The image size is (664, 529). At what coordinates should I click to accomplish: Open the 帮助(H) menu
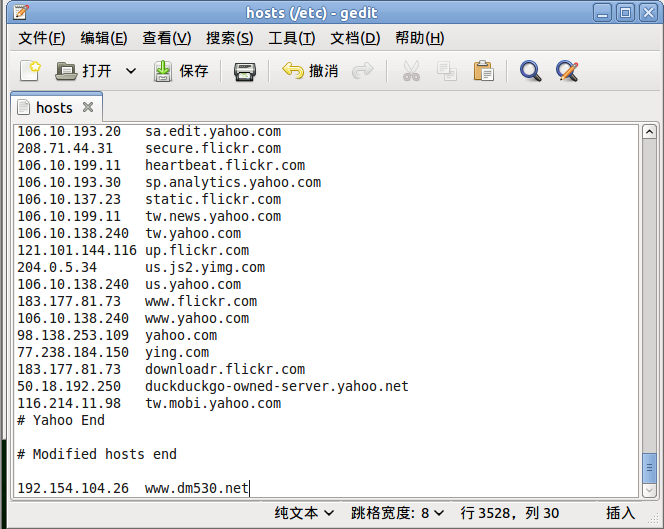click(420, 38)
